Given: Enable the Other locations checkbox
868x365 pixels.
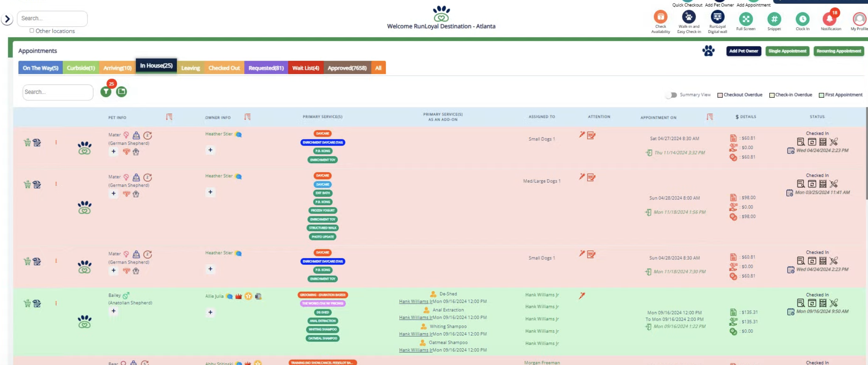Looking at the screenshot, I should [32, 31].
